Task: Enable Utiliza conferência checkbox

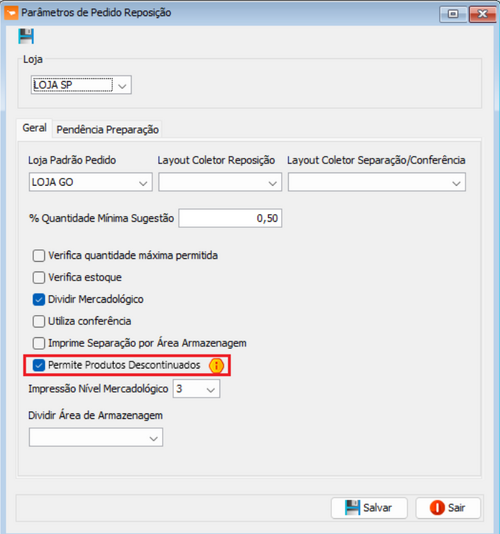Action: tap(39, 321)
